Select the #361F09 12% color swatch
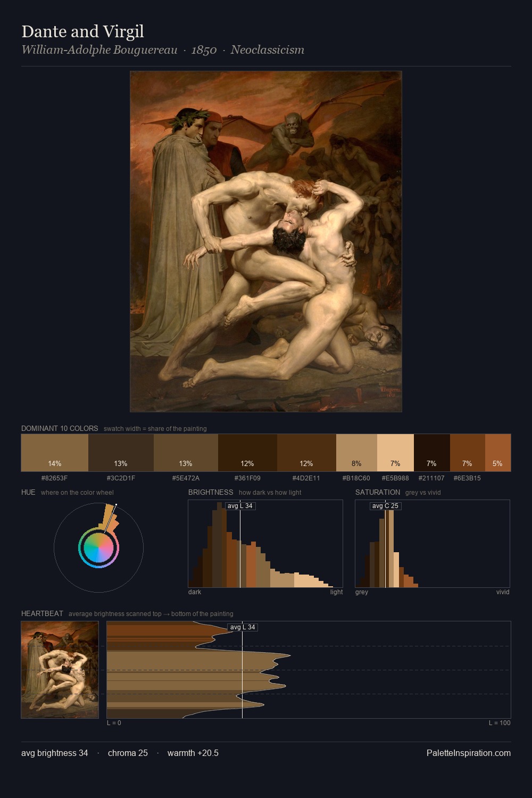This screenshot has width=532, height=798. [247, 453]
